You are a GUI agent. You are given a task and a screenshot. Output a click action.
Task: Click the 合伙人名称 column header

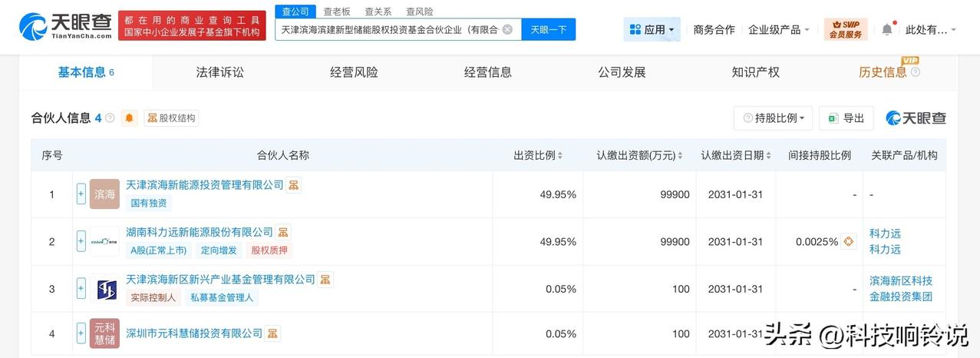point(283,155)
